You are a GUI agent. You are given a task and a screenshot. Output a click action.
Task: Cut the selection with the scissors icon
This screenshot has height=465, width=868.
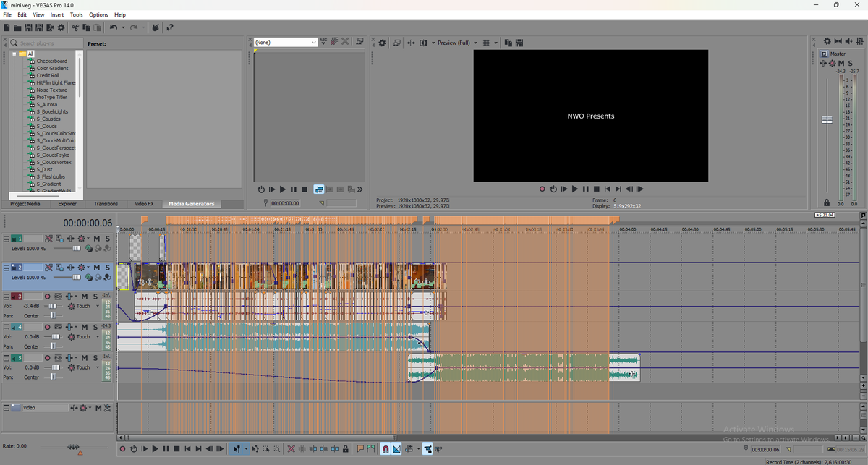click(75, 27)
